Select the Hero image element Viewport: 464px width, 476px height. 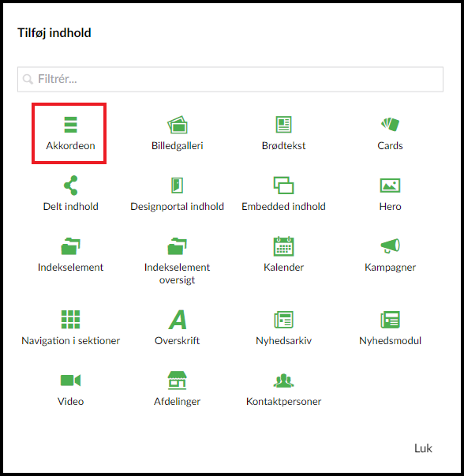pos(390,193)
